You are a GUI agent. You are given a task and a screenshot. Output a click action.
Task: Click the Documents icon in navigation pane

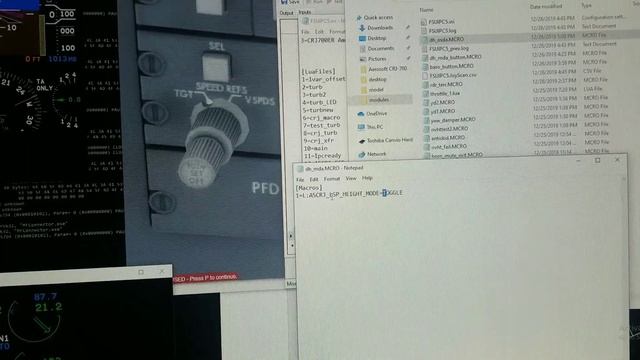click(x=362, y=49)
